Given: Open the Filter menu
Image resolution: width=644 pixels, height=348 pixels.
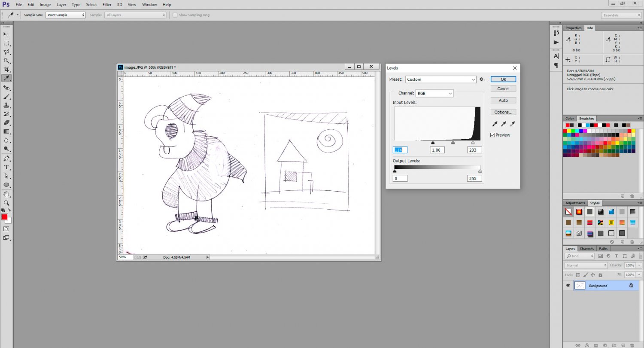Looking at the screenshot, I should 107,5.
